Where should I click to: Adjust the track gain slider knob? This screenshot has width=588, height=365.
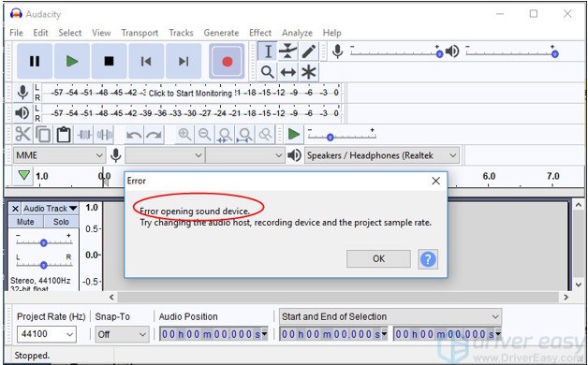point(43,242)
